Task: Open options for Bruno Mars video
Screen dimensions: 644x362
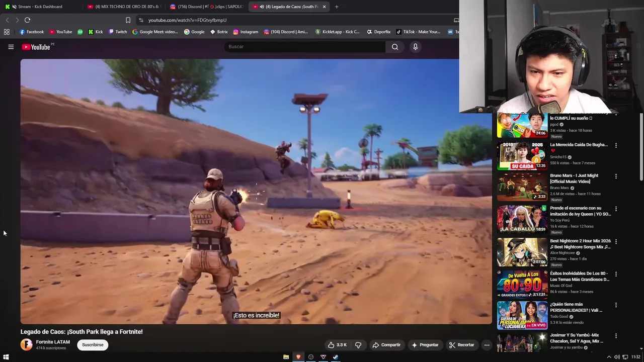Action: pyautogui.click(x=616, y=176)
